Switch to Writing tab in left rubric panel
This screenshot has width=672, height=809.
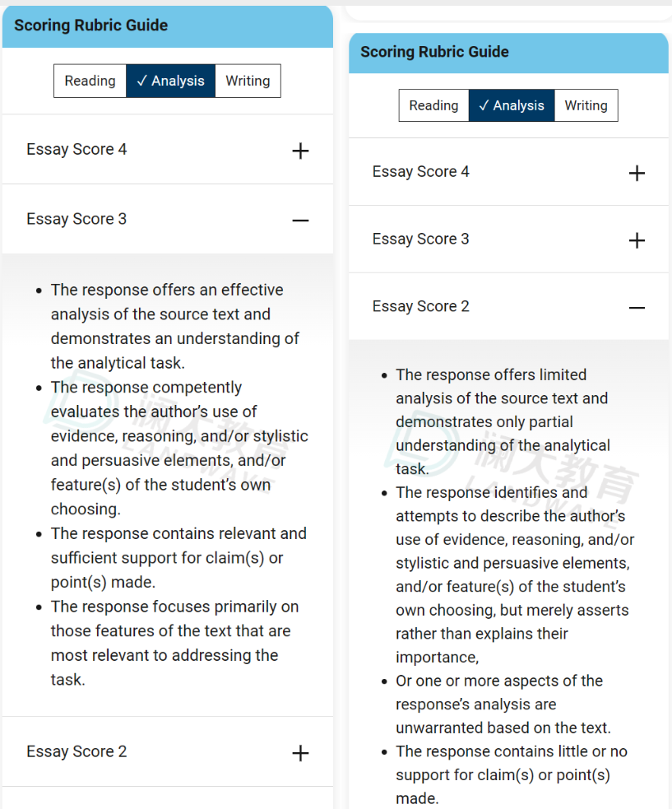248,81
